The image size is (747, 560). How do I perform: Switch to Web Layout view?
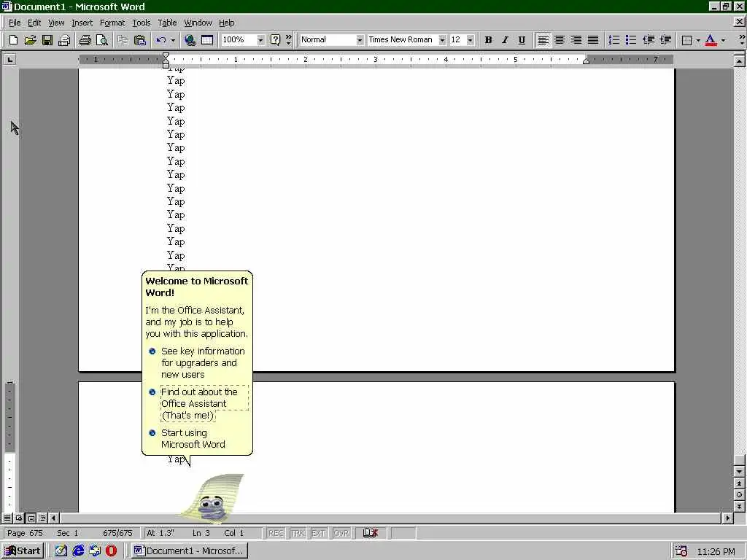click(19, 518)
